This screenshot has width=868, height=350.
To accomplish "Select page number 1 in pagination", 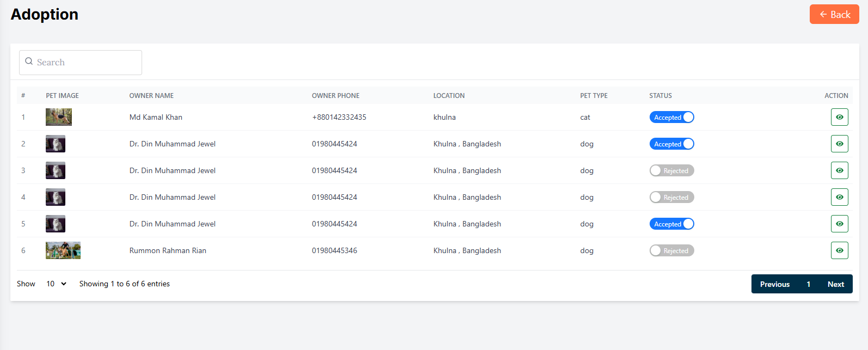I will (x=808, y=284).
